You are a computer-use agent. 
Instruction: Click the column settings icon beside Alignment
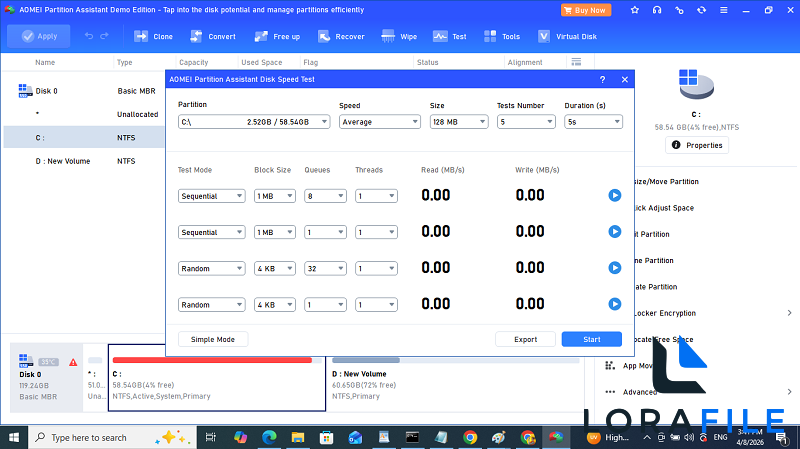pos(576,62)
